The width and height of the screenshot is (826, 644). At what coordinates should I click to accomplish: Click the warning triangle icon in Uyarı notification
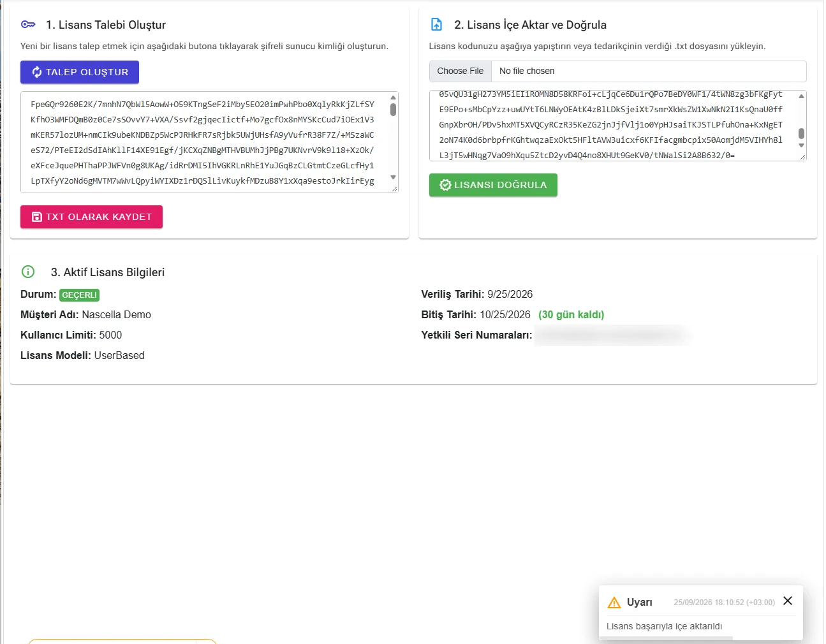(614, 603)
